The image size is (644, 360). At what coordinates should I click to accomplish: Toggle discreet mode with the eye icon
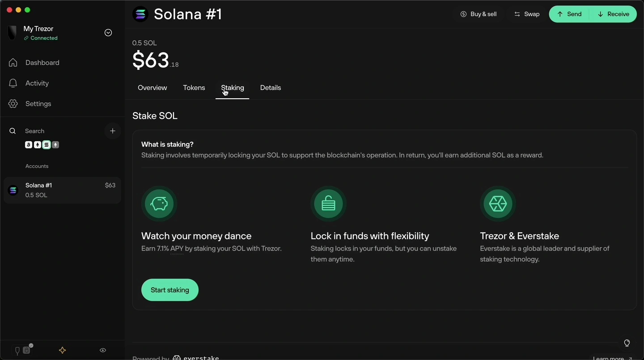[x=102, y=350]
